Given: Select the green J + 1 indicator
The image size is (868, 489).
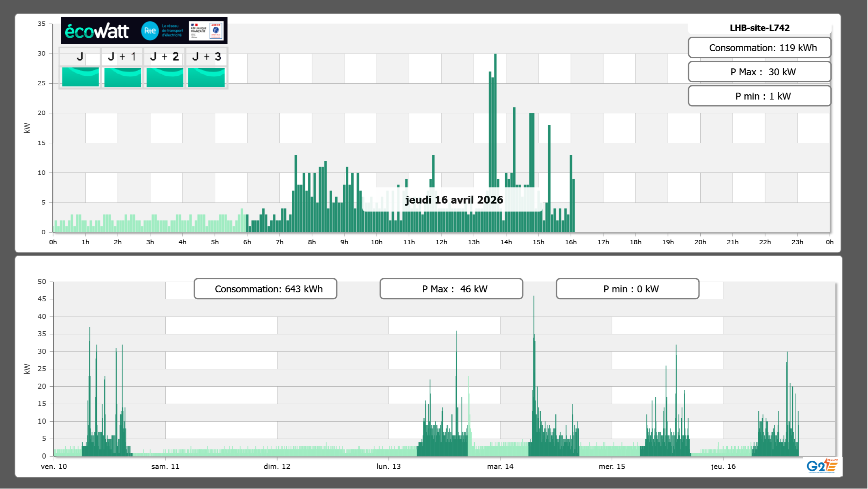Looking at the screenshot, I should [122, 77].
